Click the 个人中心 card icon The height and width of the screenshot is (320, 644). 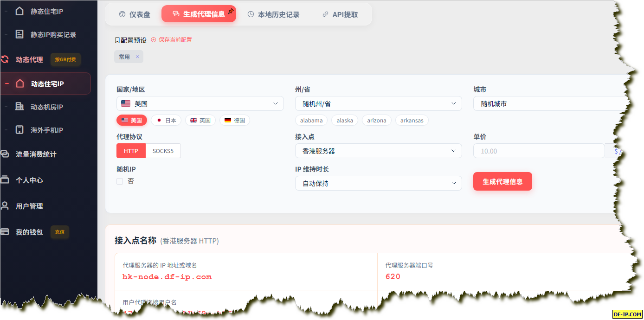5,180
